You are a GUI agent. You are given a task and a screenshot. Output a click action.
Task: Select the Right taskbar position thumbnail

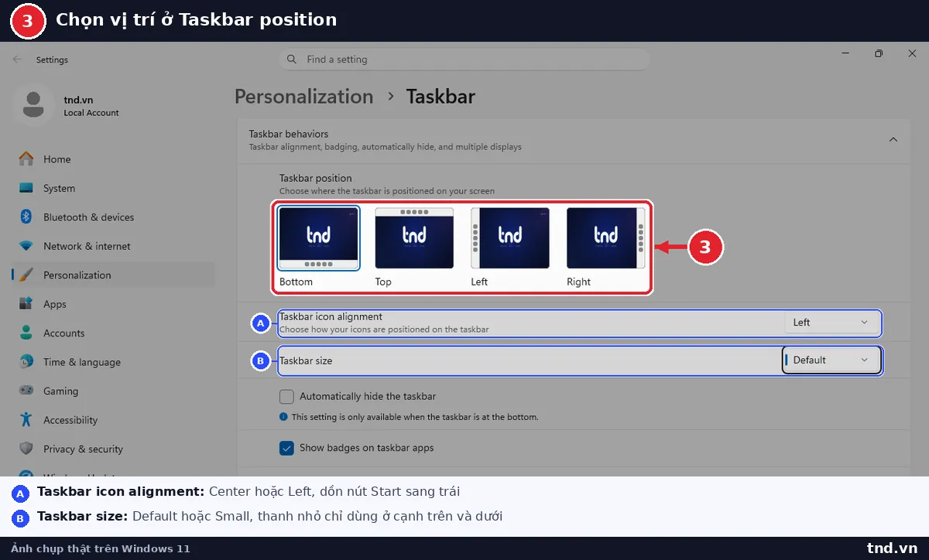(x=606, y=238)
